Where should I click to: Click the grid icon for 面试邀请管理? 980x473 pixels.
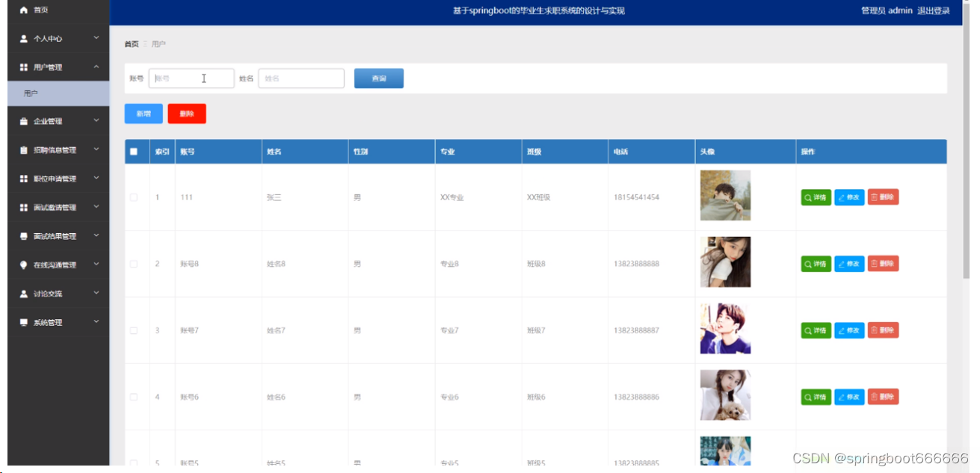[x=23, y=208]
